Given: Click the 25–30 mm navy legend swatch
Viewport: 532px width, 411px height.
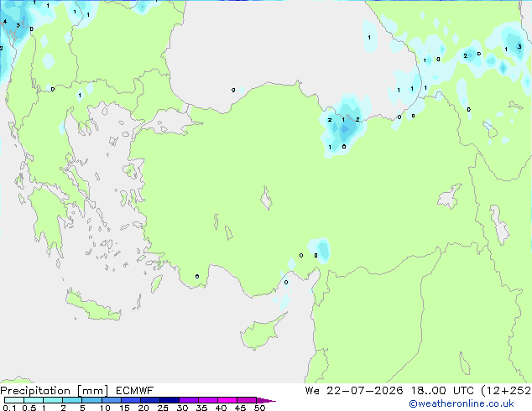Looking at the screenshot, I should point(170,400).
